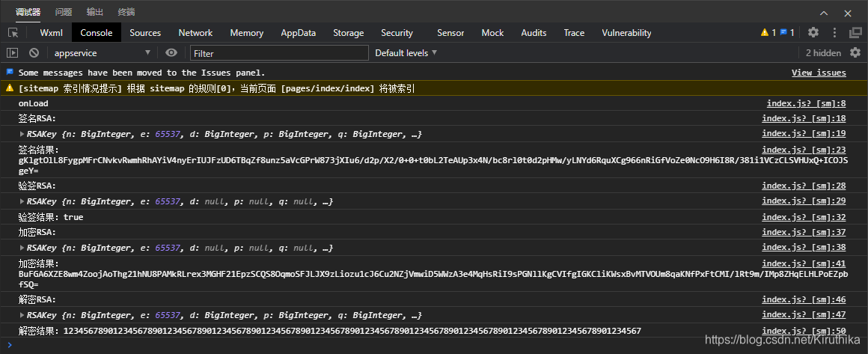Screen dimensions: 868x354
Task: Switch to the Memory tab
Action: click(x=246, y=33)
